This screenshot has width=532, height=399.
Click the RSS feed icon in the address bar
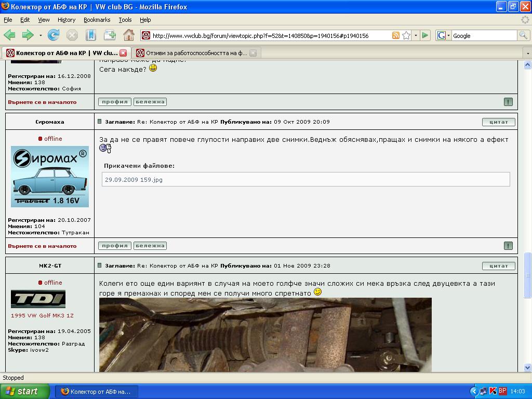[x=396, y=36]
